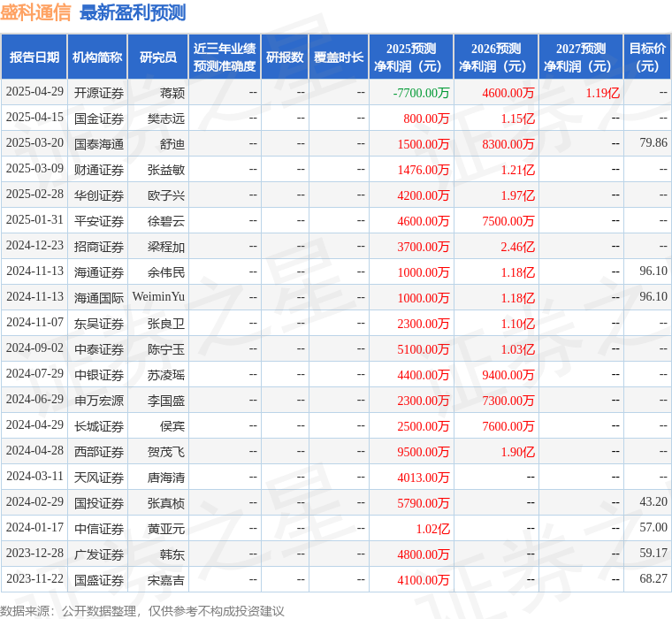Click the 57.00 target price

pos(653,528)
